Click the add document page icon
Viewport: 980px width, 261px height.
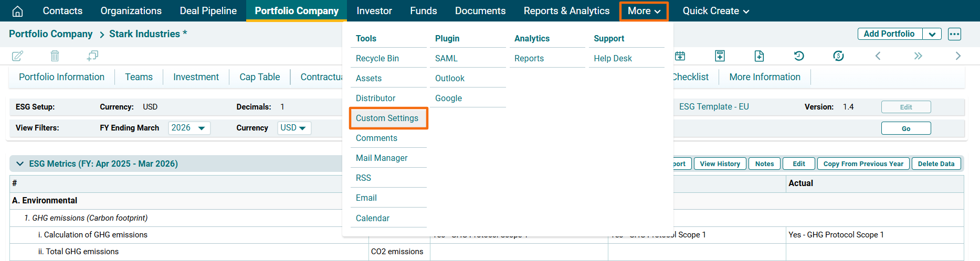[759, 56]
